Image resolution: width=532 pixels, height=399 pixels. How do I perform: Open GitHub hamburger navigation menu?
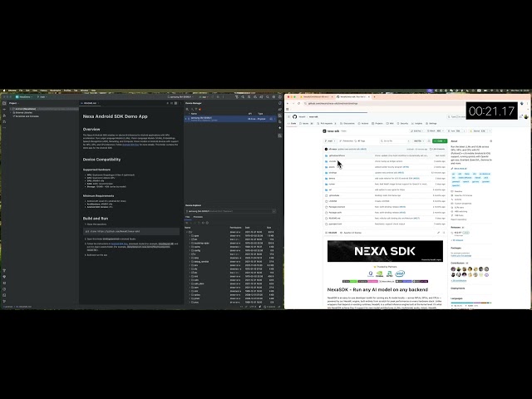point(288,116)
